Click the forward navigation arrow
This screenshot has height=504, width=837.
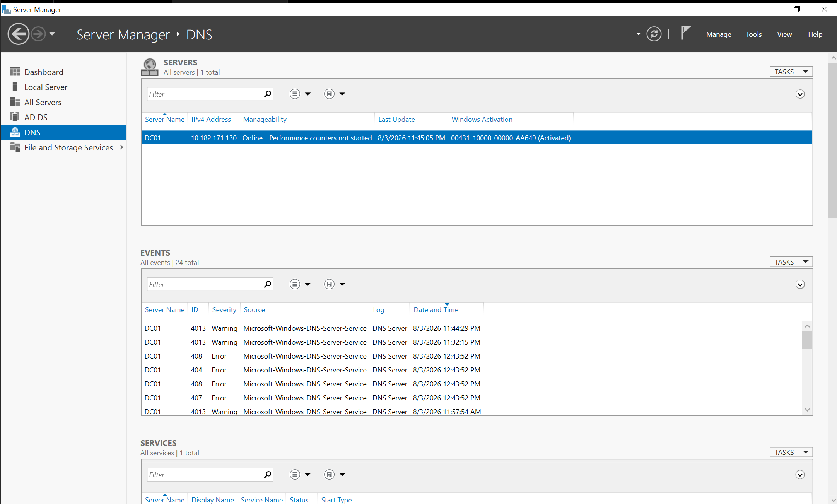(38, 34)
